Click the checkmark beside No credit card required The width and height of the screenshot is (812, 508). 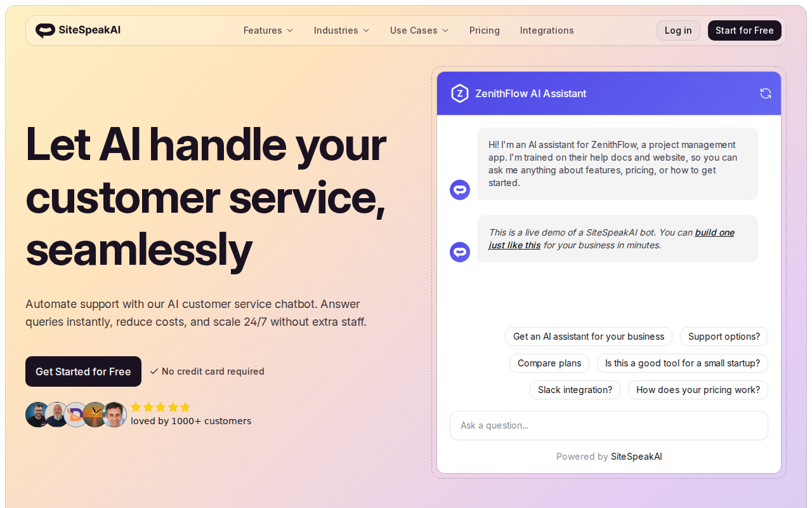point(154,371)
